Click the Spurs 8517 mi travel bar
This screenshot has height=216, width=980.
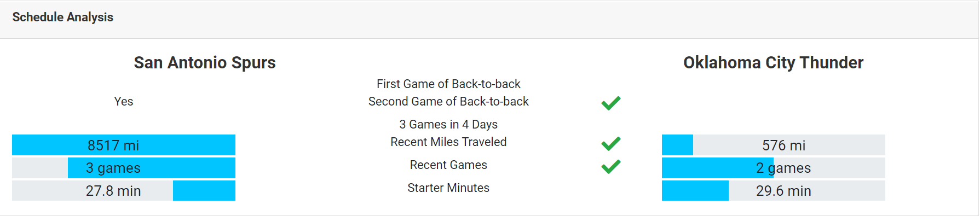pos(124,145)
